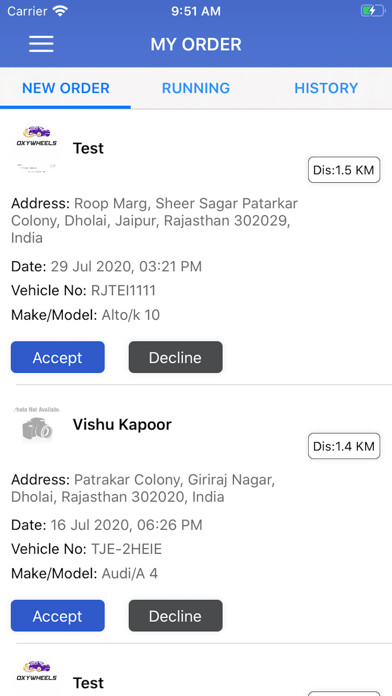Switch to the RUNNING tab
Image resolution: width=392 pixels, height=696 pixels.
[196, 88]
